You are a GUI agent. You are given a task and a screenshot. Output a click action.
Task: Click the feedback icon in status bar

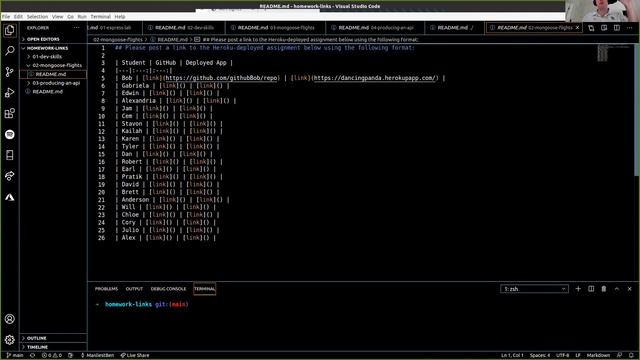[x=619, y=356]
